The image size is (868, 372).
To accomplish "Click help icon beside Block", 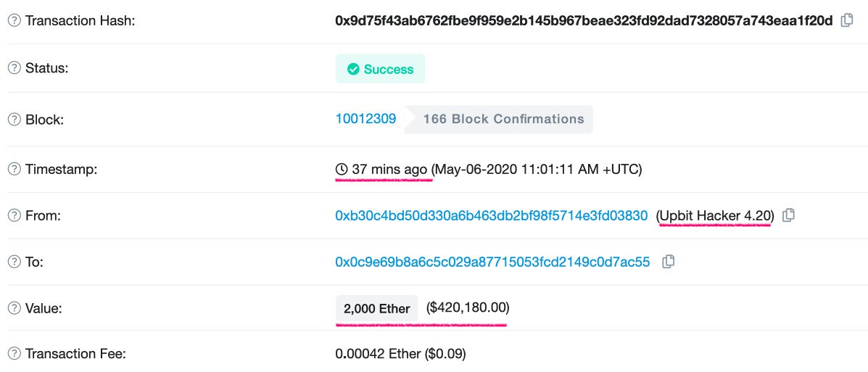I will coord(15,119).
